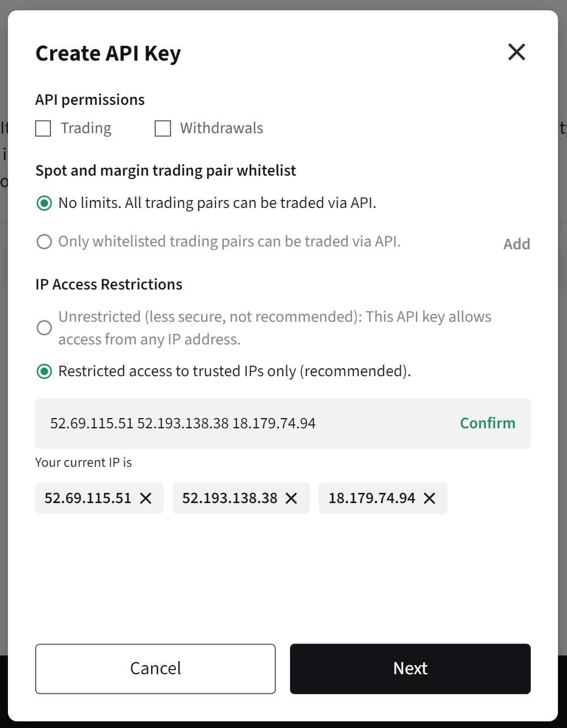Viewport: 567px width, 728px height.
Task: Focus the IP address input field
Action: pos(227,423)
